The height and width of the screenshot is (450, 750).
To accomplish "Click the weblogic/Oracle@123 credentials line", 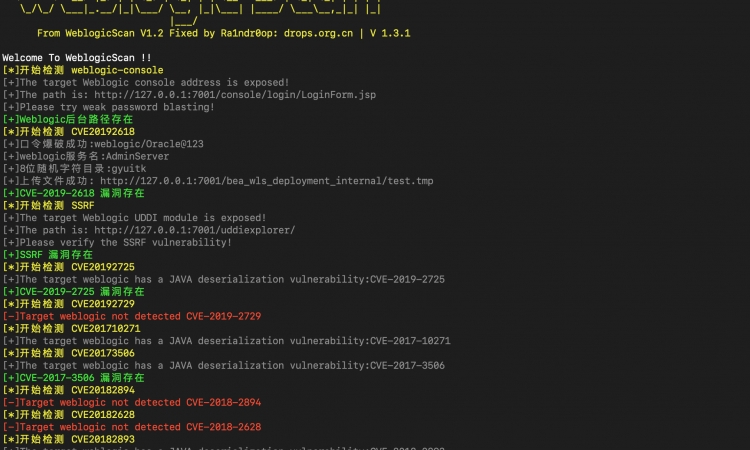I will (x=103, y=144).
